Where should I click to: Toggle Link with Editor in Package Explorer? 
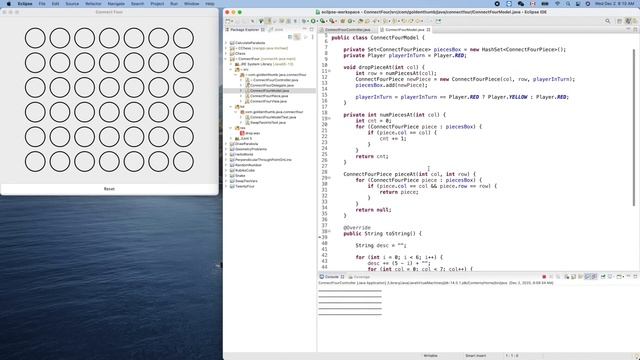click(x=297, y=37)
